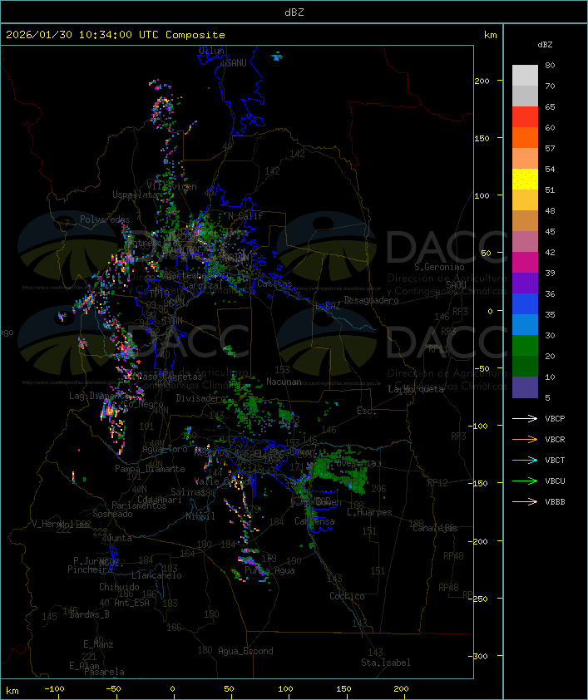The image size is (588, 700).
Task: Click the dBZ title at the top
Action: pyautogui.click(x=294, y=12)
